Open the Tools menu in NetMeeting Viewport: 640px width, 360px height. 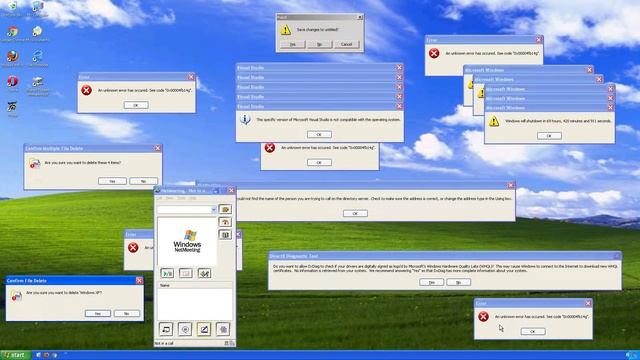pos(181,198)
